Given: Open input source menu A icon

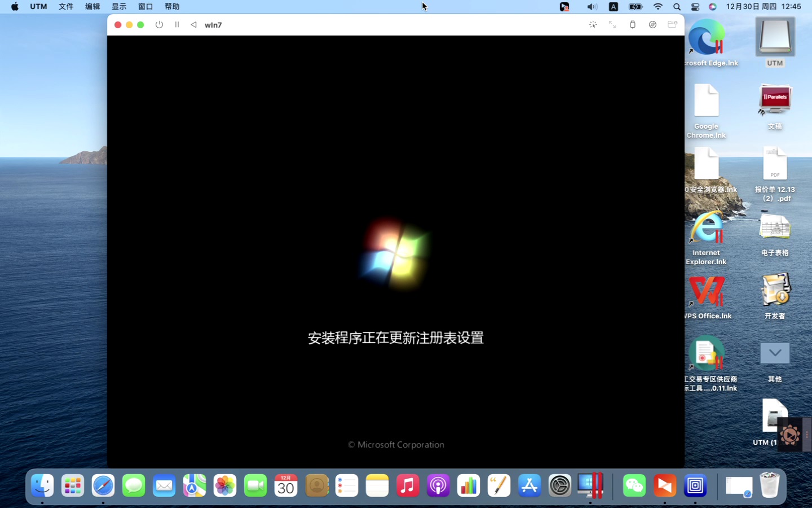Looking at the screenshot, I should [x=614, y=7].
